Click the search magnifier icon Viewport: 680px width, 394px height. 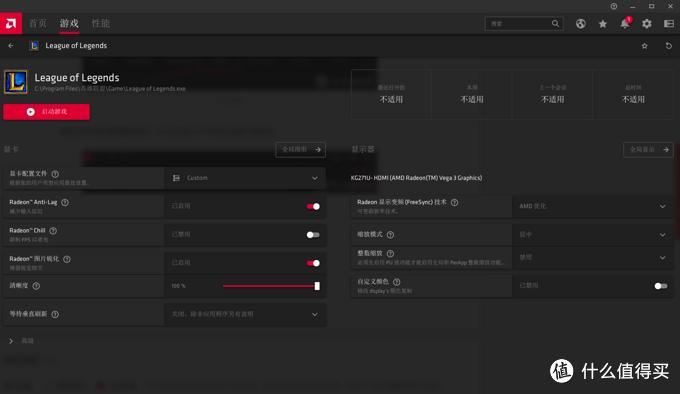pos(556,23)
